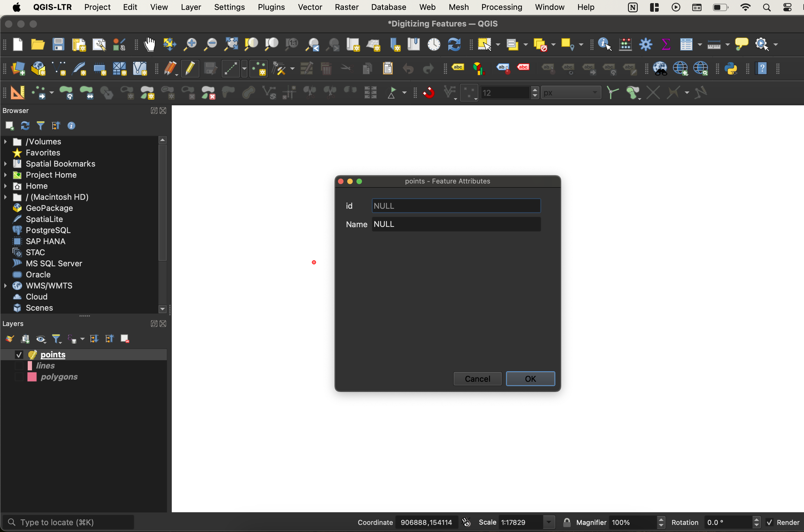
Task: Open the Processing menu
Action: pos(501,7)
